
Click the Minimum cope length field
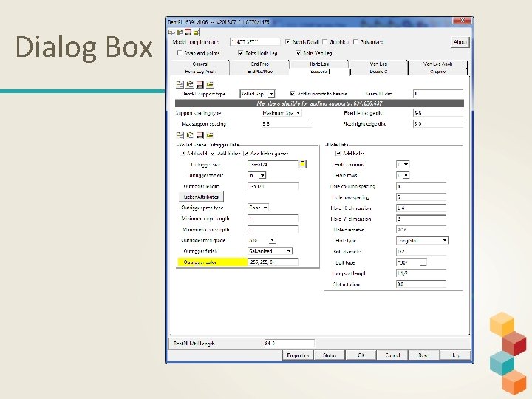(x=273, y=219)
